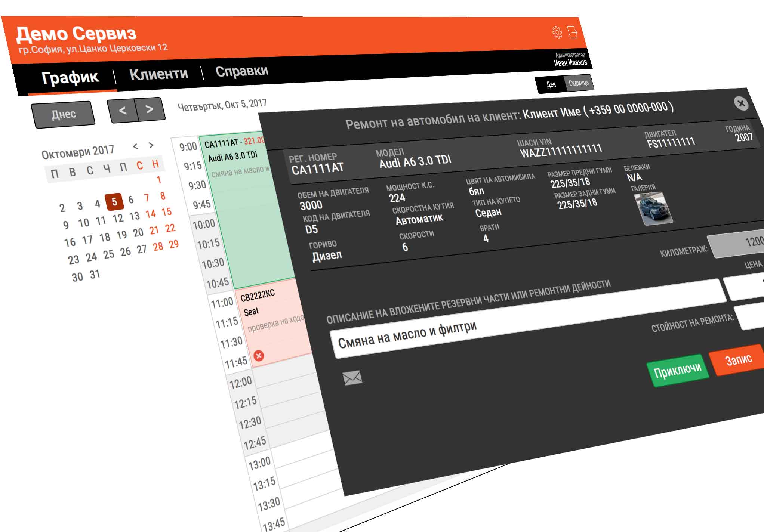This screenshot has height=532, width=764.
Task: Switch to Ден view
Action: tap(551, 85)
